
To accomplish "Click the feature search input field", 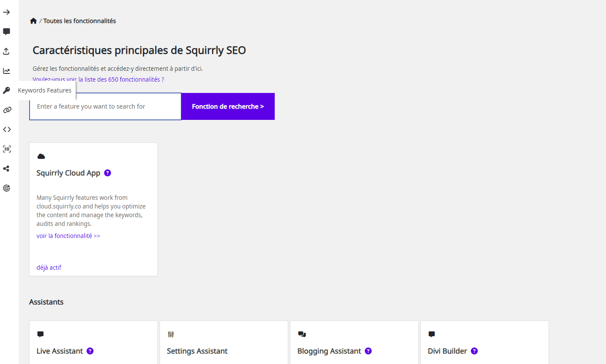I will [x=105, y=106].
